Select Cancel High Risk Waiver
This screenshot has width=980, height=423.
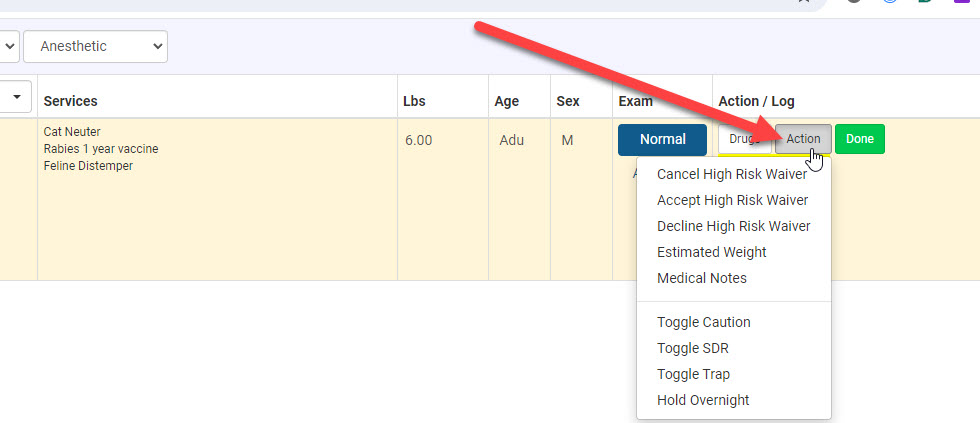pos(731,174)
